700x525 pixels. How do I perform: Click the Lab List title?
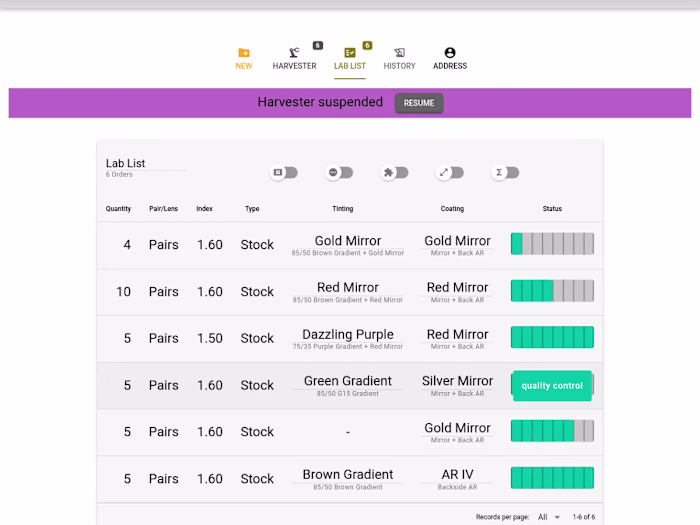(x=125, y=163)
